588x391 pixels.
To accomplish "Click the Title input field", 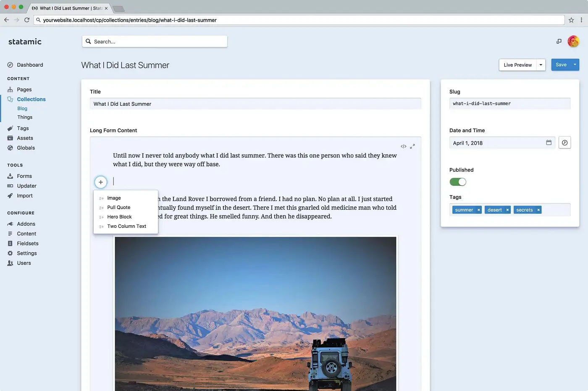I will pos(255,104).
